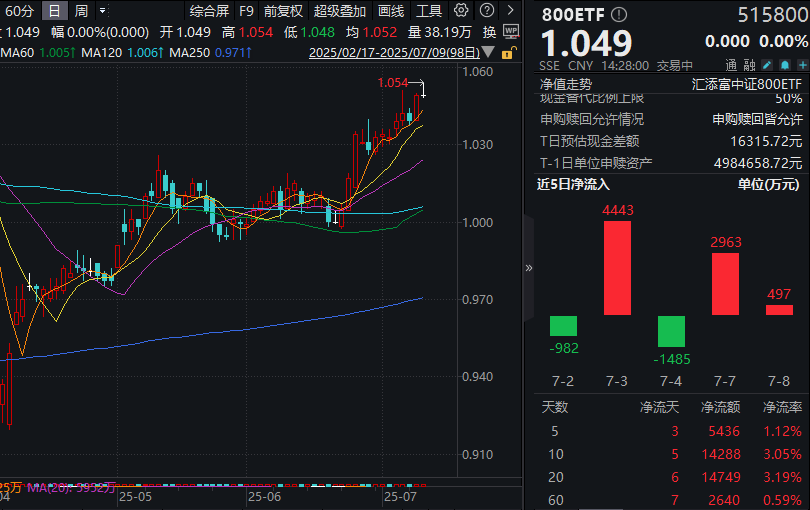Toggle the orange chart lock icon
This screenshot has height=510, width=810.
click(509, 51)
